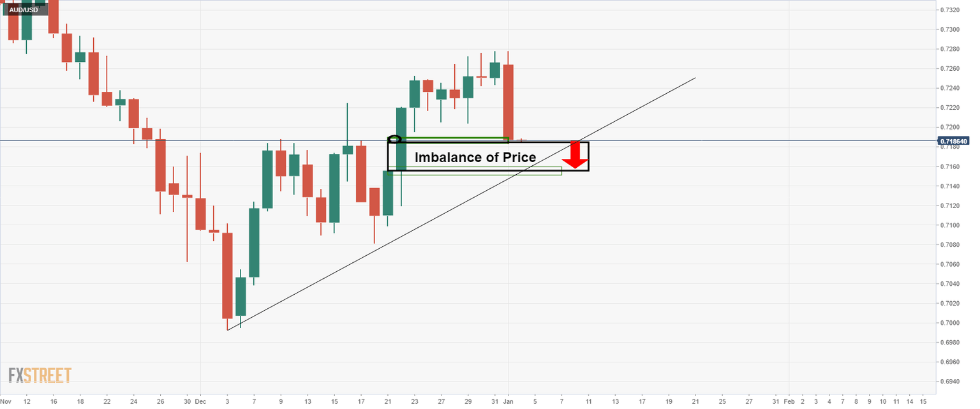Click the 0.6940 price axis label
The height and width of the screenshot is (409, 980).
point(951,382)
